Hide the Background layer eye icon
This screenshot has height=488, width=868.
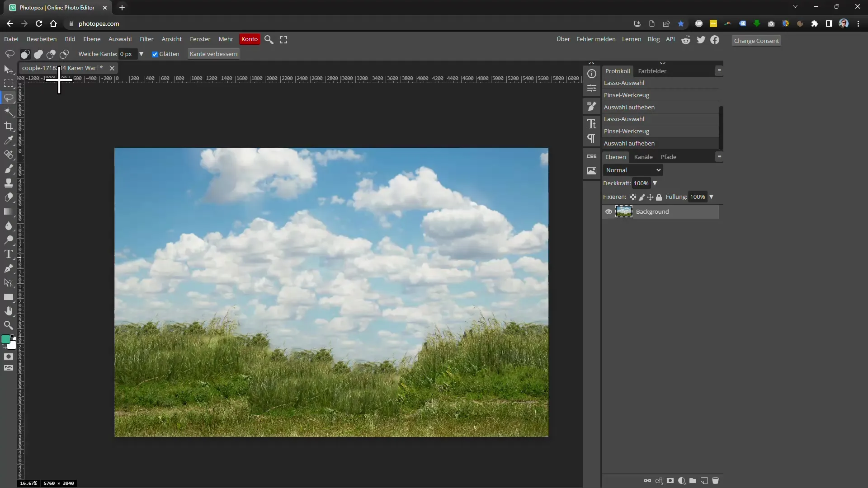pos(609,212)
